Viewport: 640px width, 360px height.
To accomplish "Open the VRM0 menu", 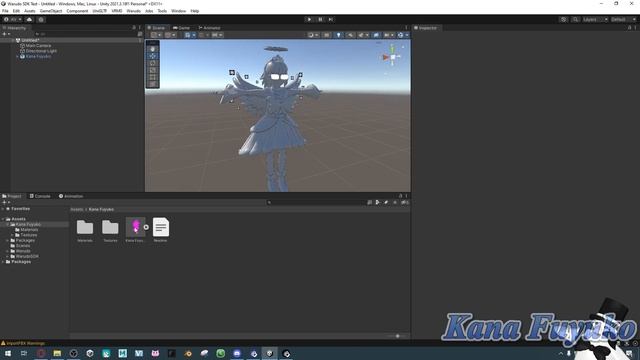I will coord(117,11).
